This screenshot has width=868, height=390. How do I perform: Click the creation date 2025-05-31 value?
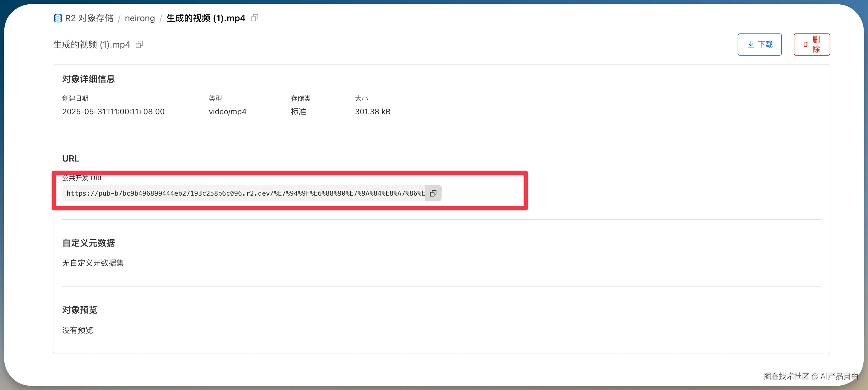113,112
